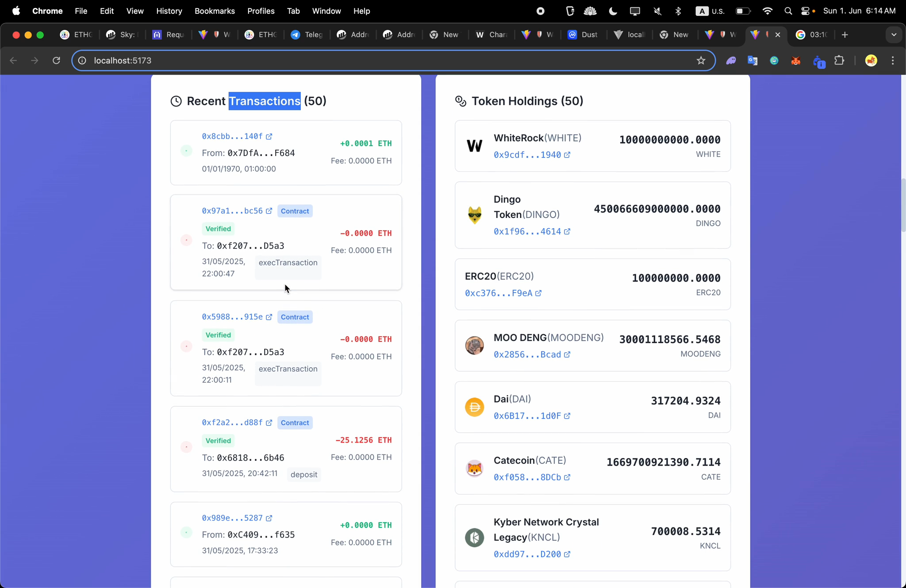This screenshot has width=906, height=588.
Task: Click the clock icon beside Recent Transactions
Action: (176, 101)
